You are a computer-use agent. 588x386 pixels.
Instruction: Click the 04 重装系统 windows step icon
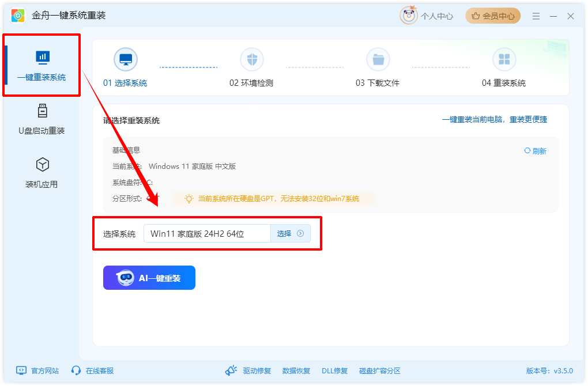[x=504, y=59]
